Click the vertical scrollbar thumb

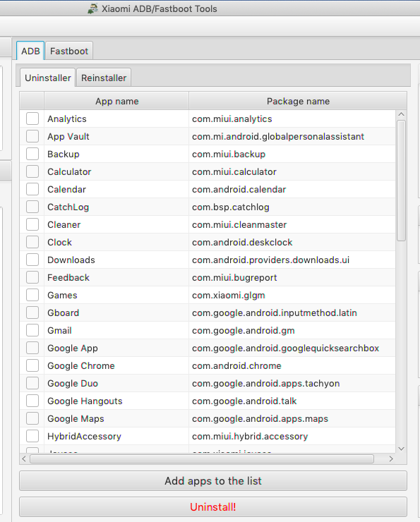(x=402, y=181)
